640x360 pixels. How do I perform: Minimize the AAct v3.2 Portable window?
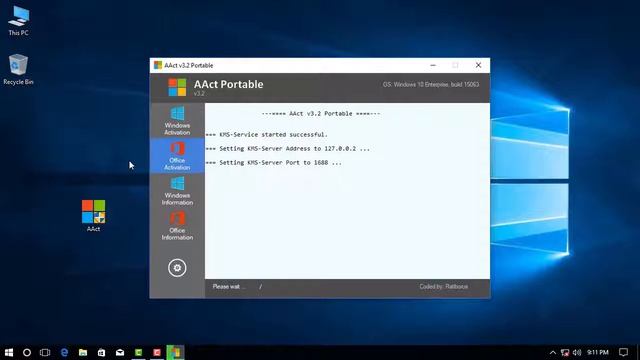click(433, 65)
